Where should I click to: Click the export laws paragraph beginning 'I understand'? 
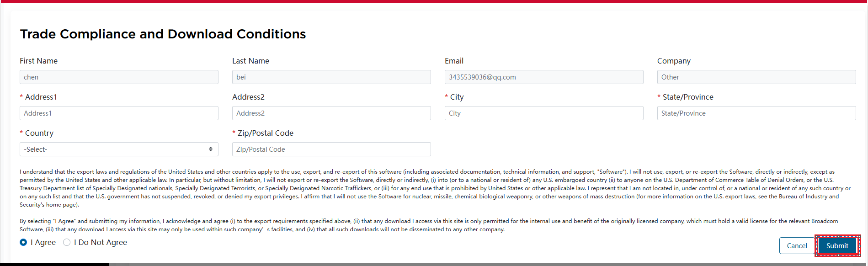435,188
